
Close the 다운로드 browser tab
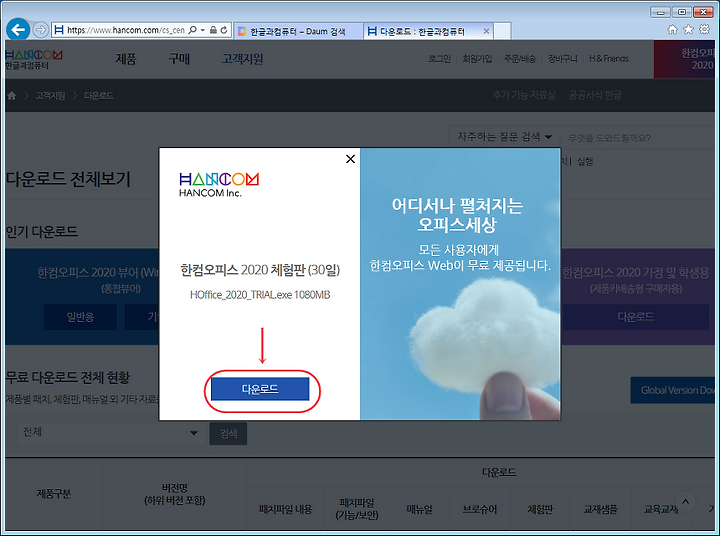tap(486, 31)
